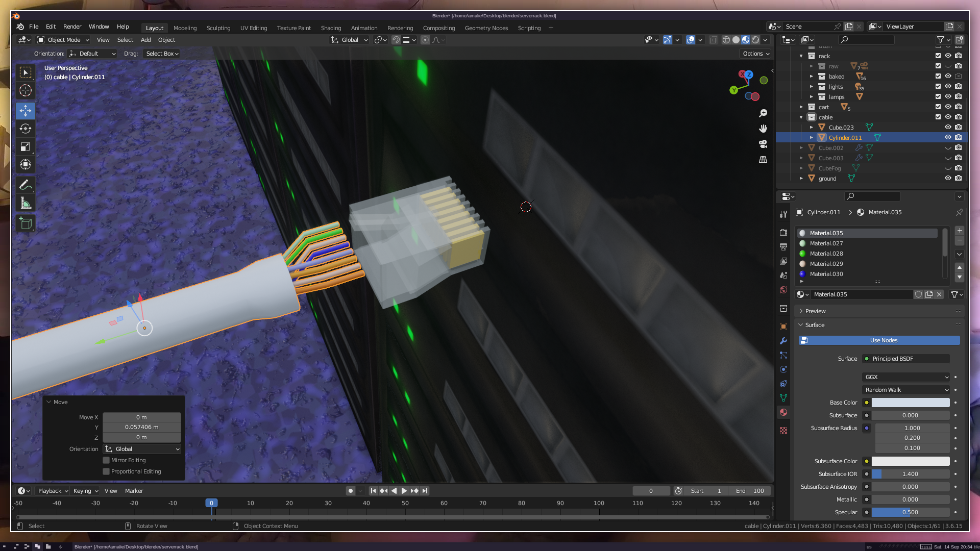The width and height of the screenshot is (980, 551).
Task: Select the Rotate tool in toolbar
Action: [26, 129]
